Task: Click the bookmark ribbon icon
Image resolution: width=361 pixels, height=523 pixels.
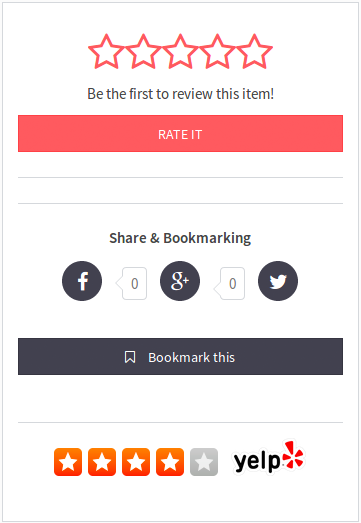Action: (x=130, y=357)
